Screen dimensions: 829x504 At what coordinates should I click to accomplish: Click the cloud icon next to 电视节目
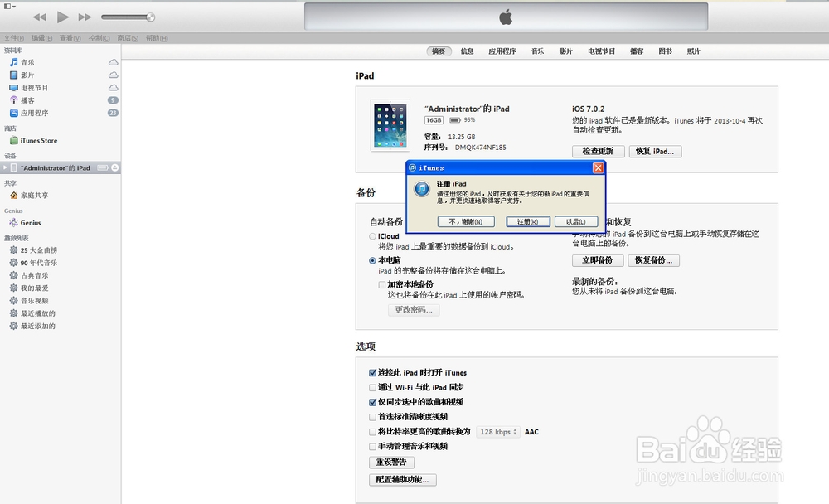[113, 88]
